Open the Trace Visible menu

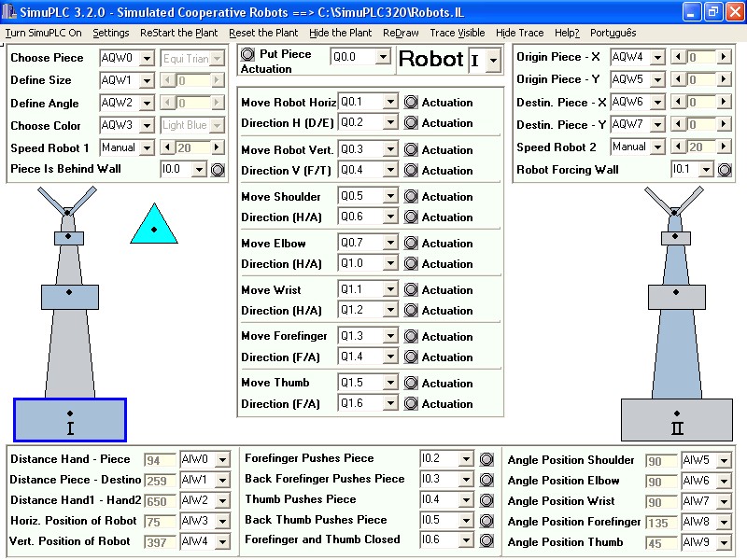pyautogui.click(x=458, y=33)
